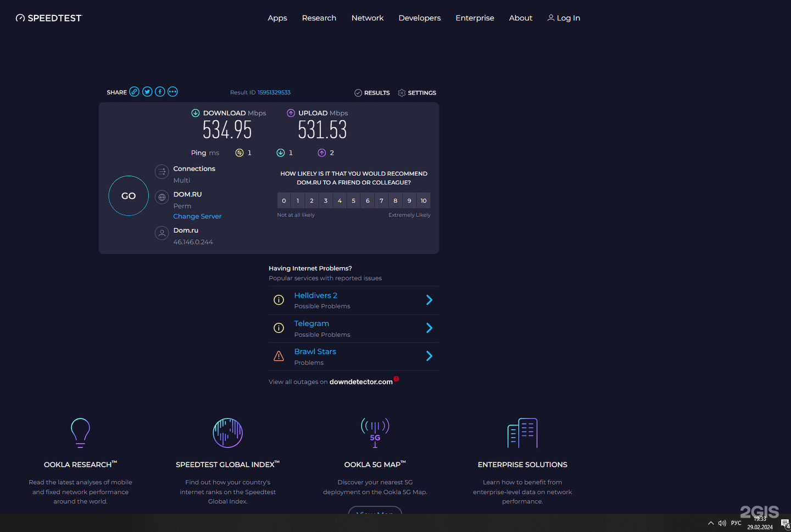This screenshot has width=791, height=532.
Task: Open the Enterprise menu
Action: tap(475, 18)
